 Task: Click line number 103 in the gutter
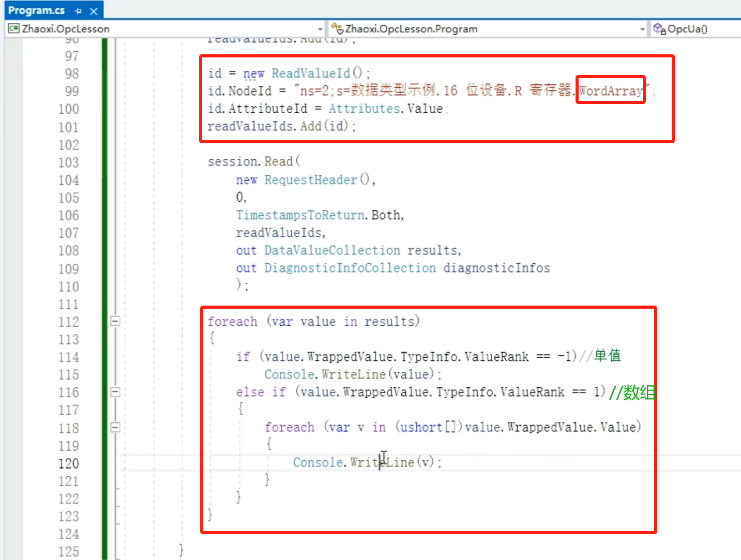(69, 162)
